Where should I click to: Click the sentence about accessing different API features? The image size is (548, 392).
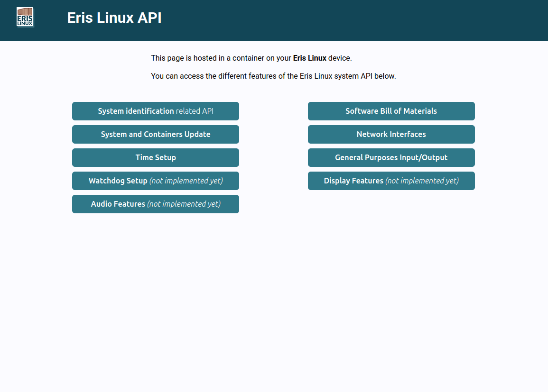point(273,76)
